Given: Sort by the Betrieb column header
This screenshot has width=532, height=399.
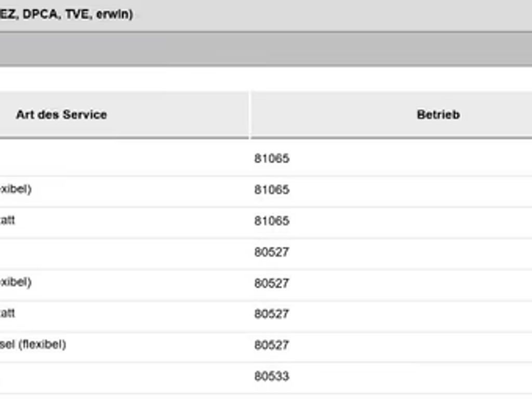Looking at the screenshot, I should pos(438,115).
